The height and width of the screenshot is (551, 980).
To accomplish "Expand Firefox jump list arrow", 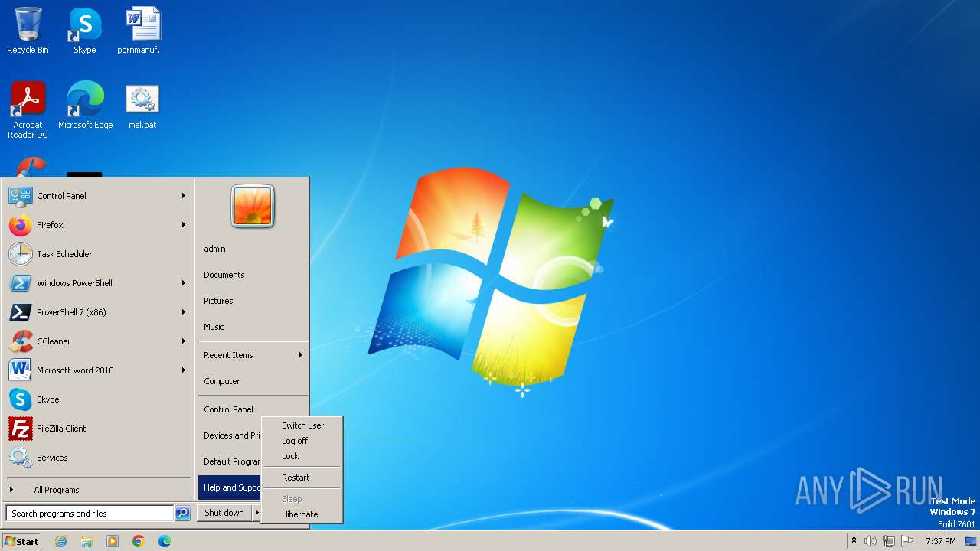I will tap(184, 225).
